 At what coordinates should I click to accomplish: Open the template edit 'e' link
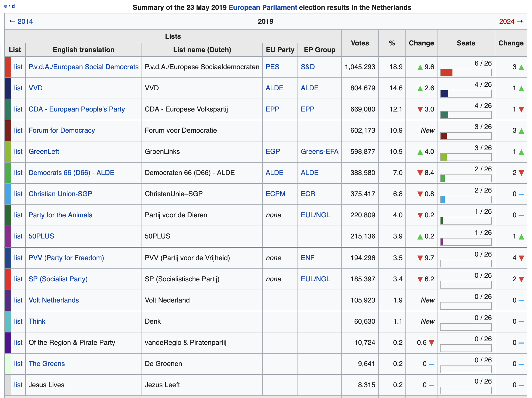5,6
